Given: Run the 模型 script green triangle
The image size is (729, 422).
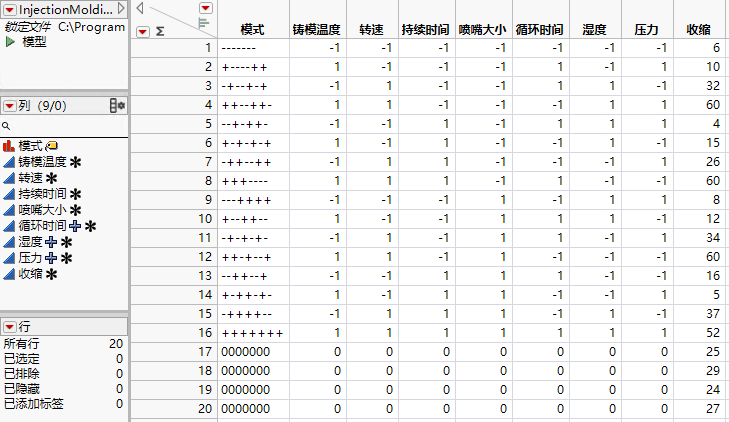Looking at the screenshot, I should (10, 42).
